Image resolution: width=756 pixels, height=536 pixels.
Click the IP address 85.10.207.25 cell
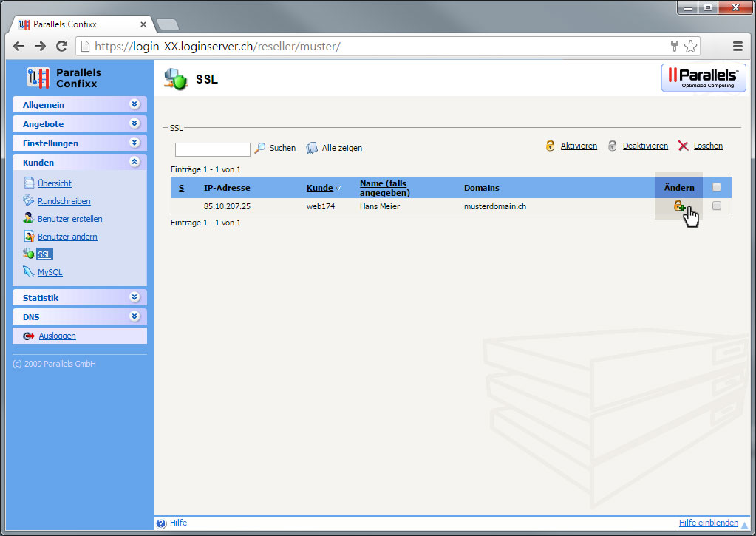[227, 206]
